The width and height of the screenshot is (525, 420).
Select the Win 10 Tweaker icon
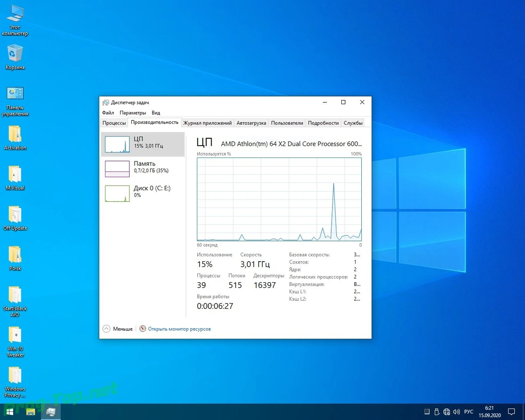click(x=15, y=342)
